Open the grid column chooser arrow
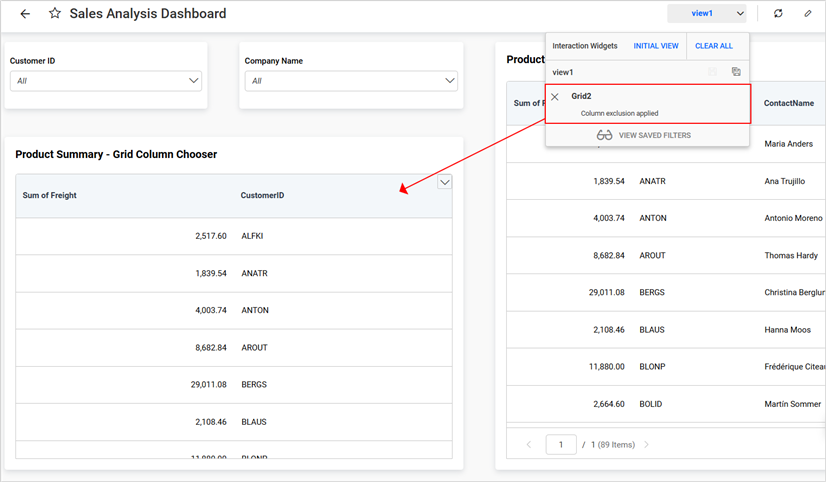 pos(445,182)
